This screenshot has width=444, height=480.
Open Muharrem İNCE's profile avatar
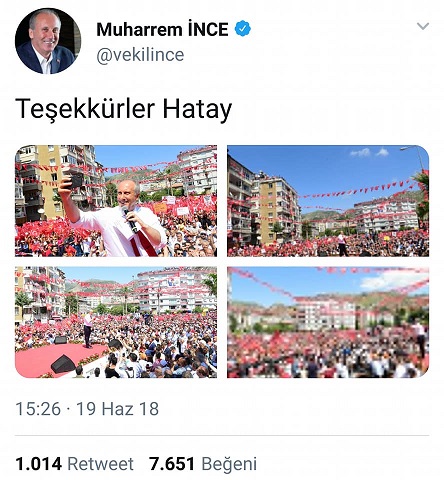pyautogui.click(x=48, y=41)
